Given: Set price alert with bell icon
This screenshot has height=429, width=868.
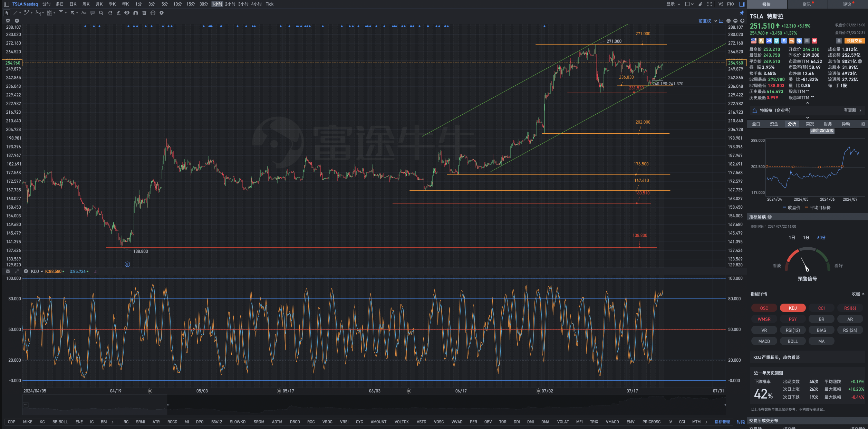Looking at the screenshot, I should click(839, 41).
